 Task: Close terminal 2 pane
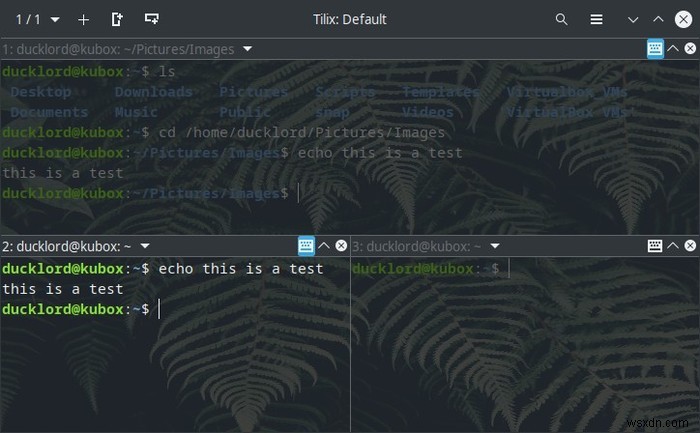[x=341, y=246]
